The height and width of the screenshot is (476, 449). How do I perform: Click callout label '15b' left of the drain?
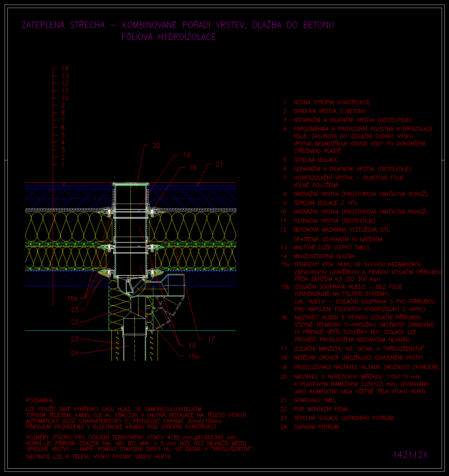[72, 299]
